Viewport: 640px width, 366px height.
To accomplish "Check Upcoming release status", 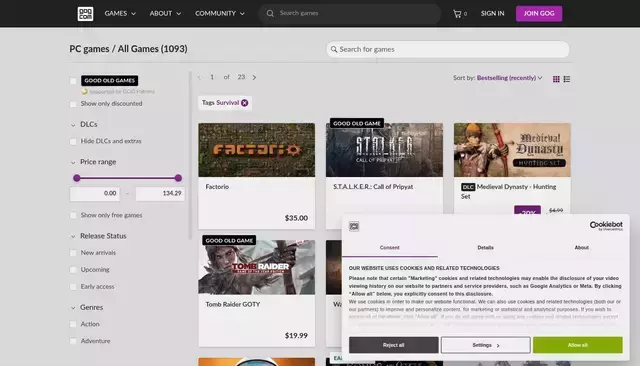I will pos(73,270).
